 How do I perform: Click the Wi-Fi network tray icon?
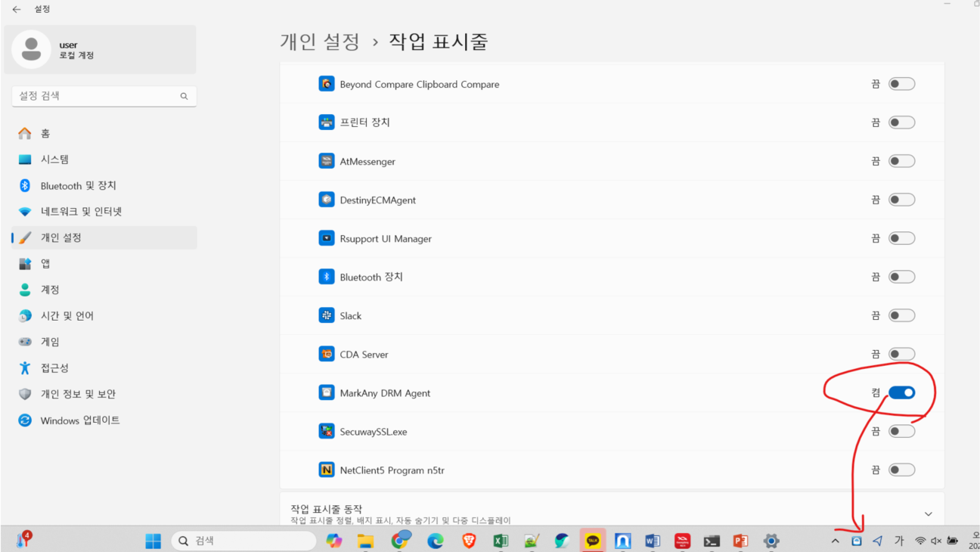coord(920,541)
